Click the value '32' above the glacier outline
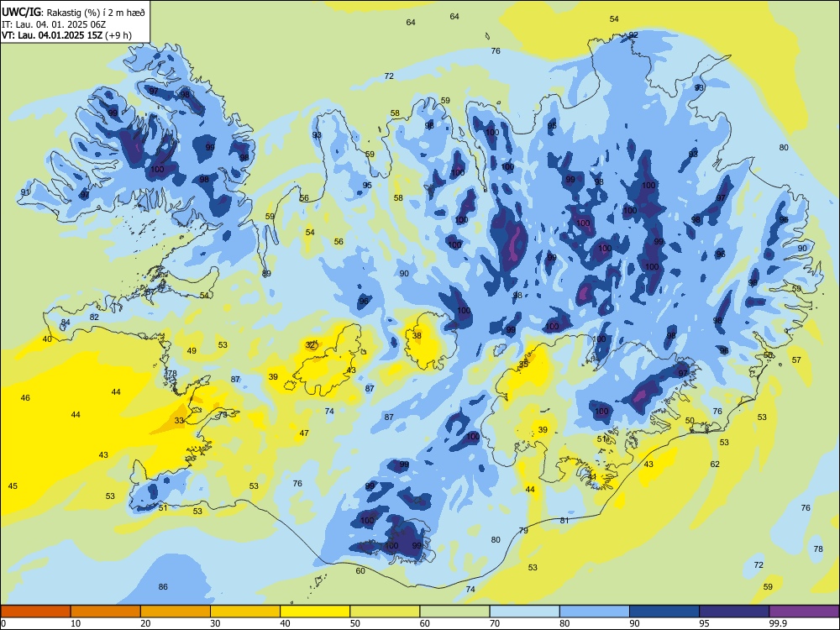Viewport: 840px width, 630px height. tap(310, 345)
